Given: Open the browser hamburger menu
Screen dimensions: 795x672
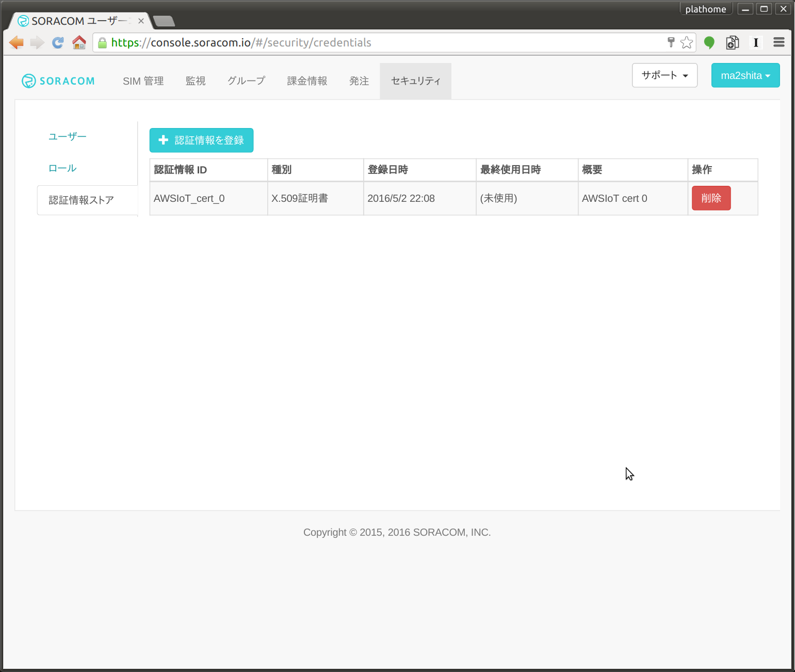Looking at the screenshot, I should 779,42.
